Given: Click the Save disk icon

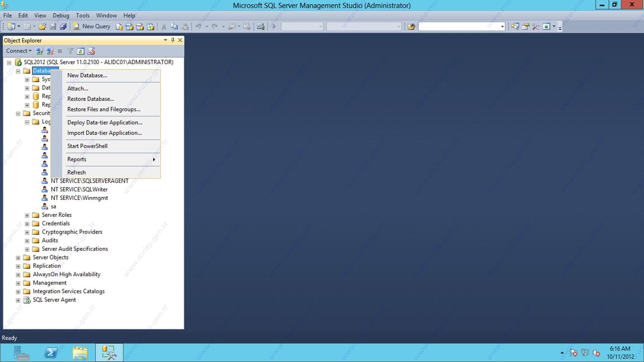Looking at the screenshot, I should (x=53, y=26).
